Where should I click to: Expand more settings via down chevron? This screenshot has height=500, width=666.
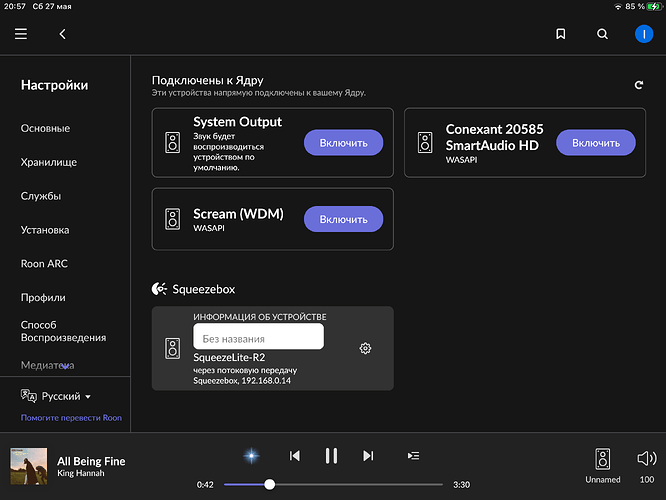tap(65, 367)
